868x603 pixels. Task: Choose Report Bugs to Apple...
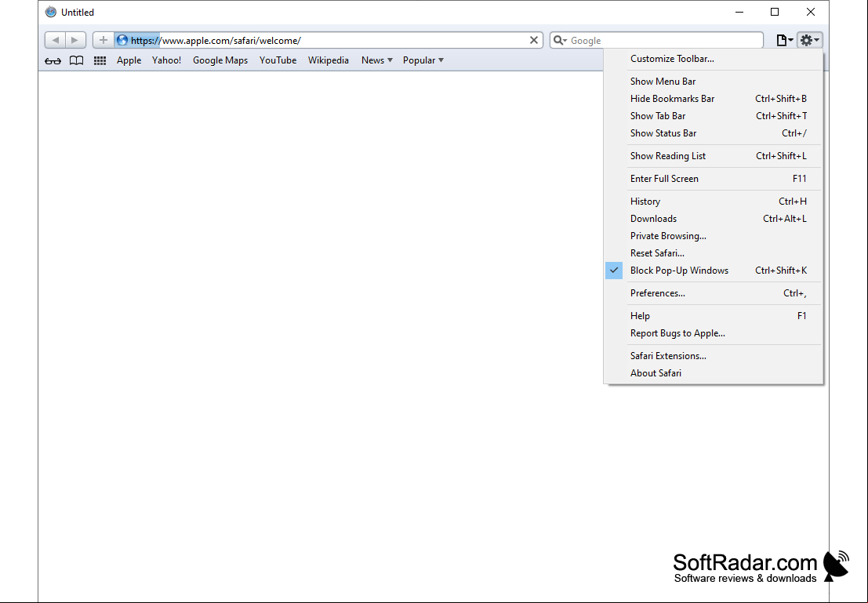[x=713, y=332]
